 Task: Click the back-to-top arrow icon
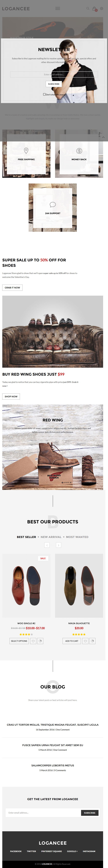tap(103, 137)
